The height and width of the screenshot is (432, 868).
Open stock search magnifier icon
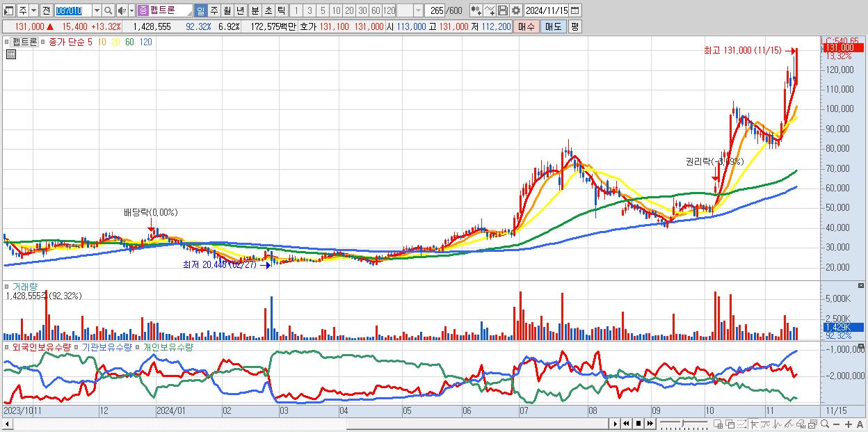(x=108, y=10)
